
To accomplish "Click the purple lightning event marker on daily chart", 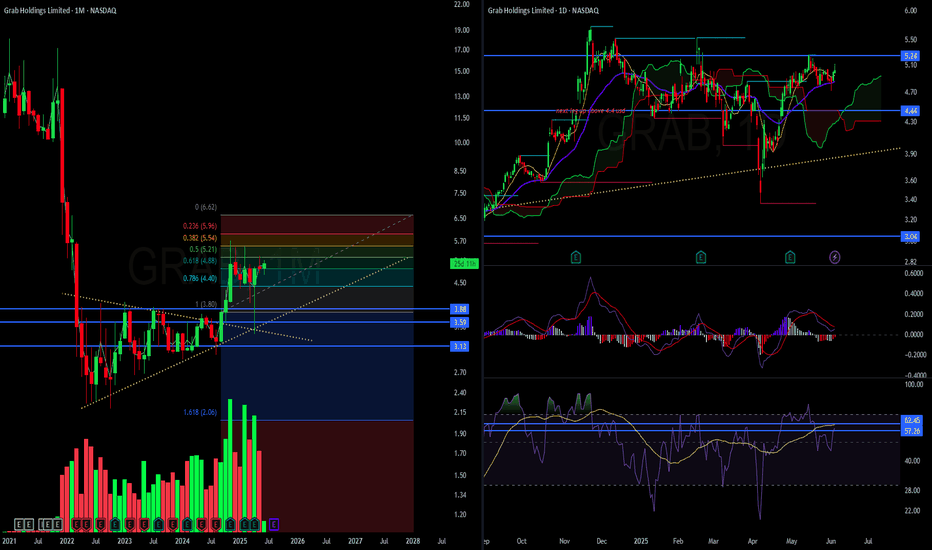I will (x=835, y=257).
